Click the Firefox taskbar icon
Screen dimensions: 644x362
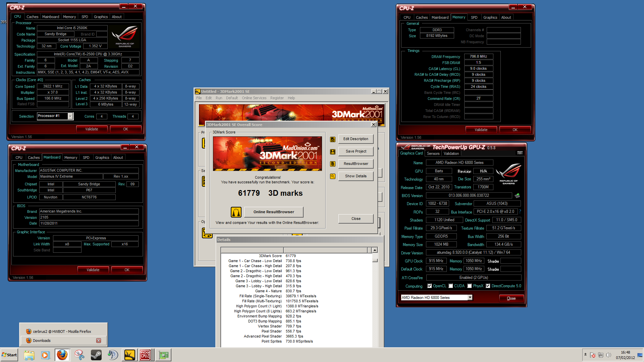(62, 355)
